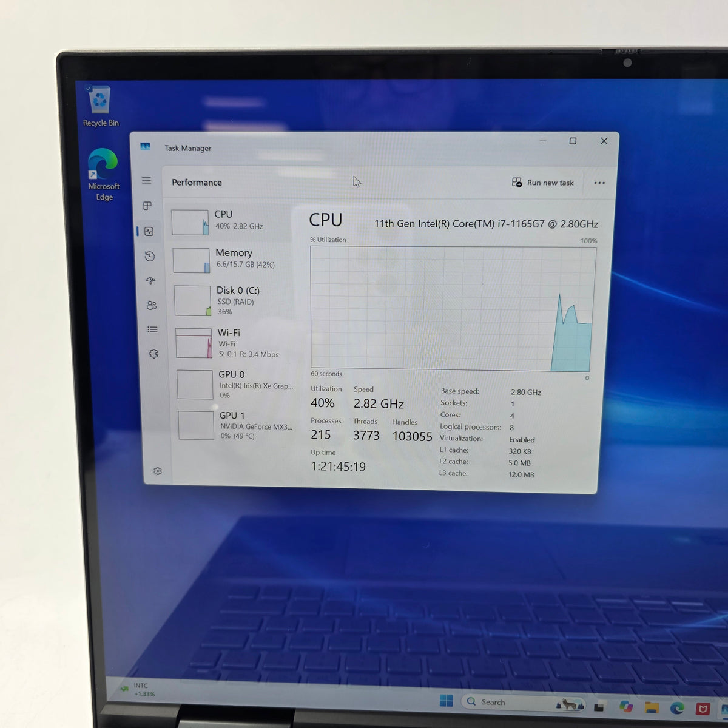
Task: Open the Startup apps sidebar icon
Action: (x=151, y=280)
